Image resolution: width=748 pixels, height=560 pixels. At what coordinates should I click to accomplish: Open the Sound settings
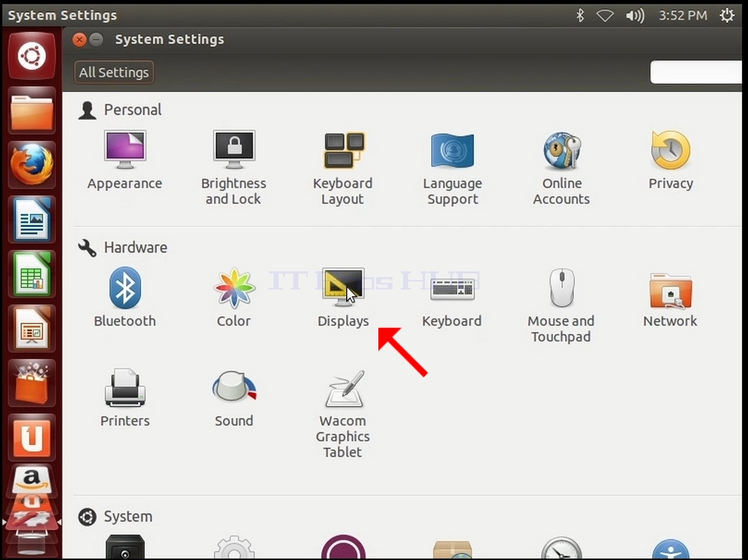[234, 399]
